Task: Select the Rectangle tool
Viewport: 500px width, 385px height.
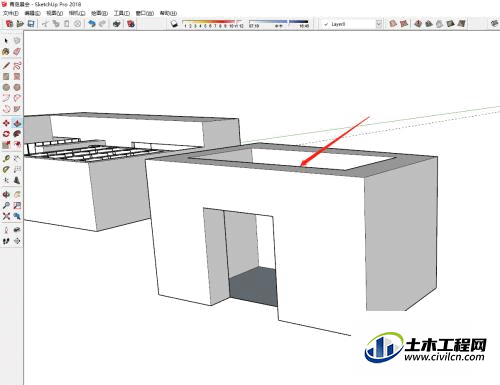Action: click(x=6, y=76)
